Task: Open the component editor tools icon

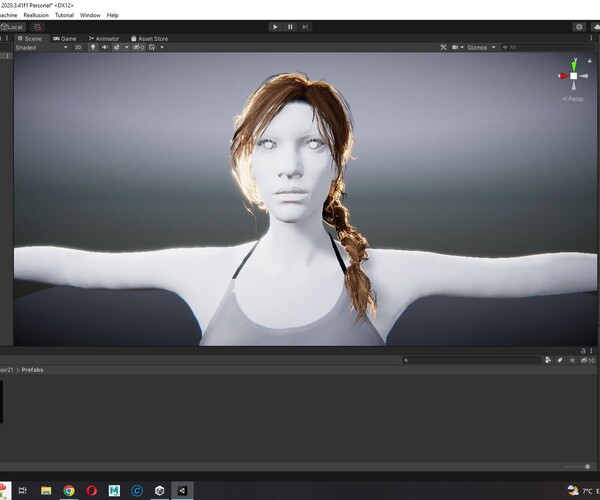Action: tap(443, 47)
